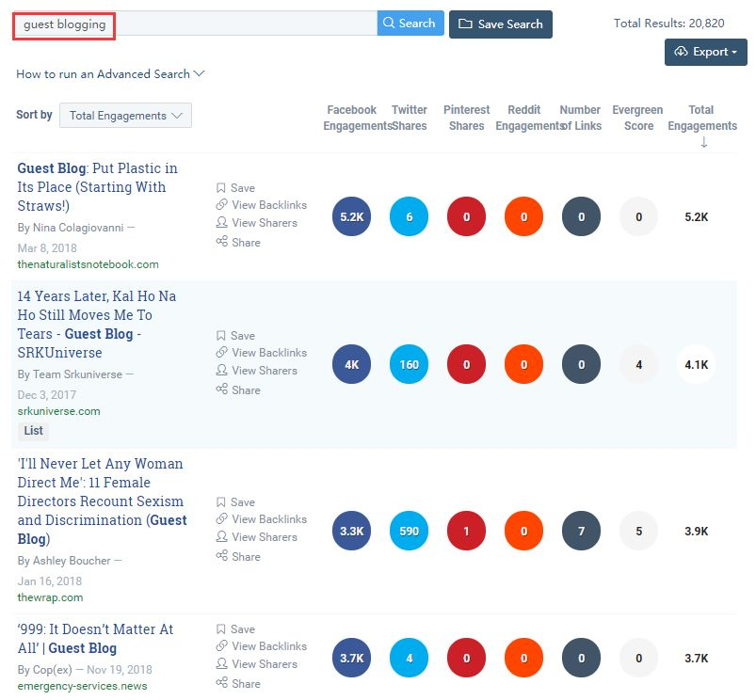This screenshot has height=700, width=756.
Task: Click the Pinterest shares circle showing 1
Action: pyautogui.click(x=466, y=532)
